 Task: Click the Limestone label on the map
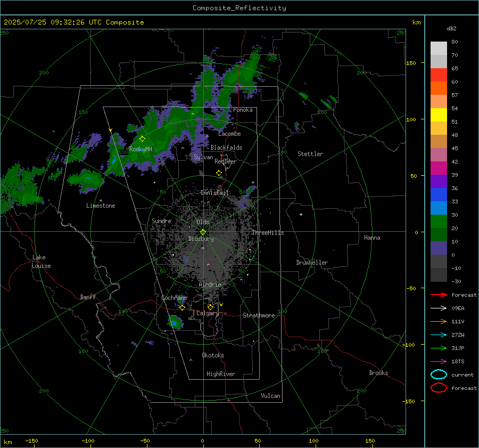[101, 206]
